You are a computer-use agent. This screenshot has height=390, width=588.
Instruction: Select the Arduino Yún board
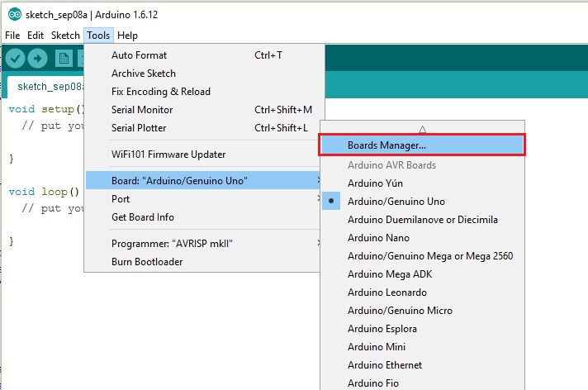click(x=422, y=183)
